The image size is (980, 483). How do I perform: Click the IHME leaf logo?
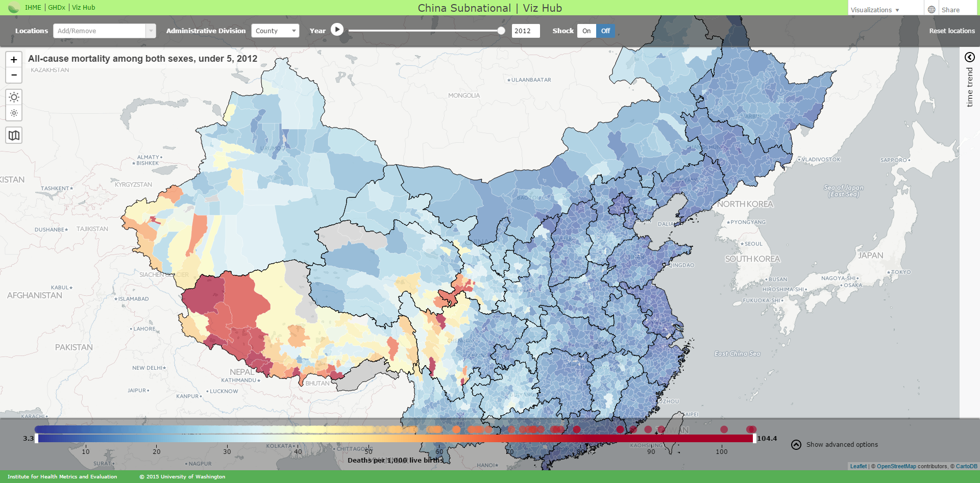click(14, 8)
